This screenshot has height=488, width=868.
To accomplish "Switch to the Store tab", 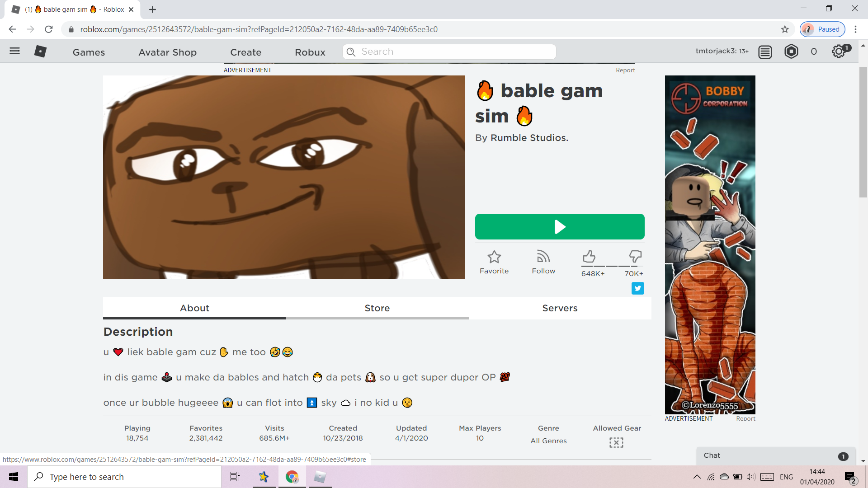I will click(x=377, y=308).
